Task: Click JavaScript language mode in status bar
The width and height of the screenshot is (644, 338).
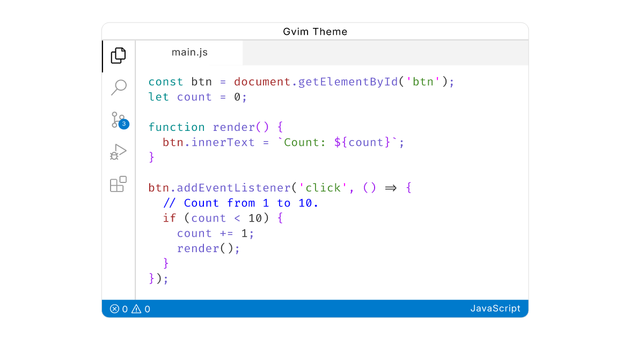Action: coord(495,308)
